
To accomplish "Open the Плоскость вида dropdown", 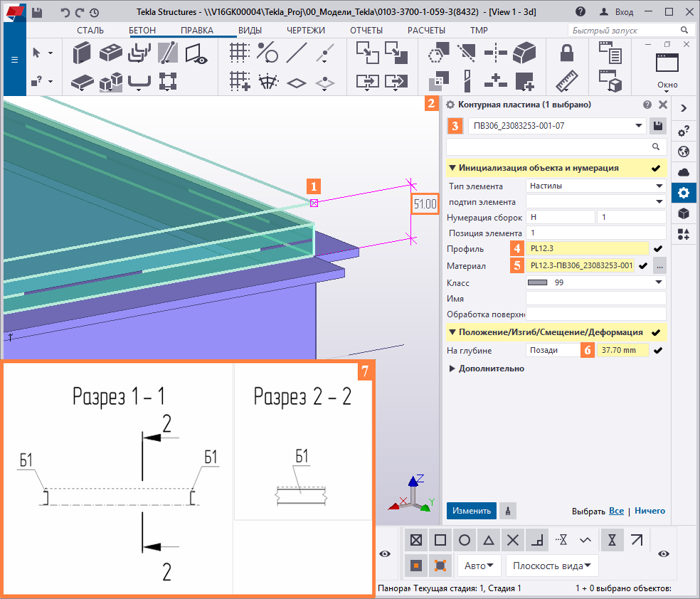I will (x=552, y=566).
